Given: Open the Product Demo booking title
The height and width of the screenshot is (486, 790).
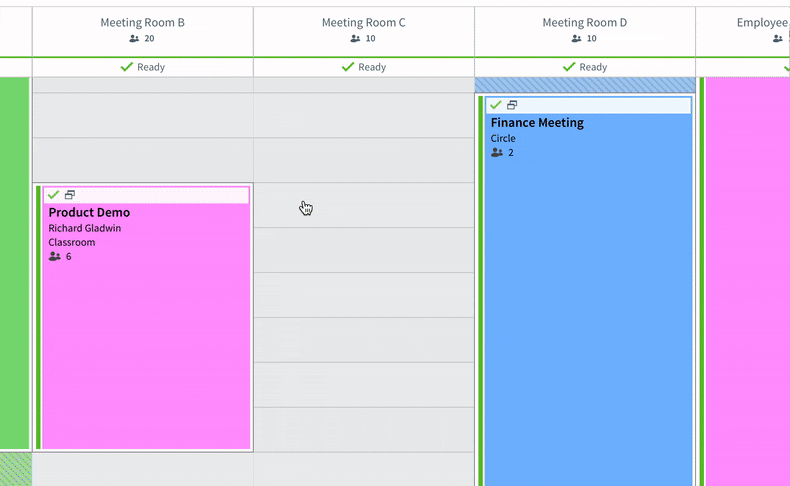Looking at the screenshot, I should tap(89, 213).
